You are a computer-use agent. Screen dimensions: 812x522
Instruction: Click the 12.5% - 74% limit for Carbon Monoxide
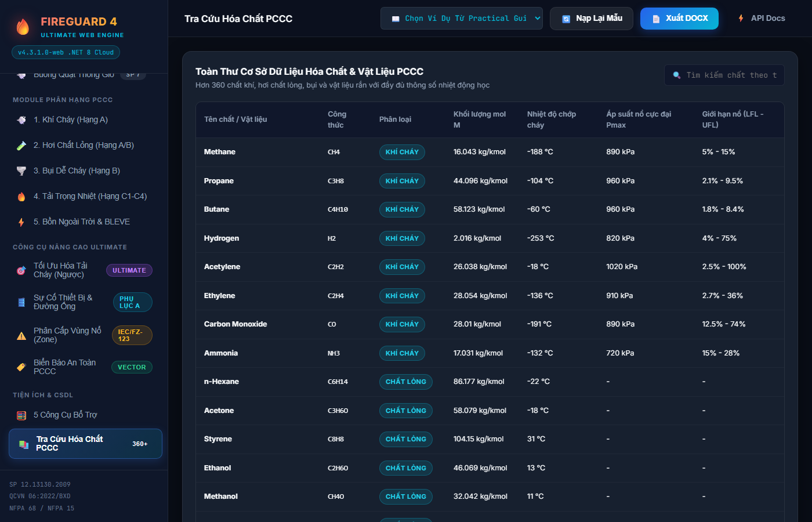724,324
